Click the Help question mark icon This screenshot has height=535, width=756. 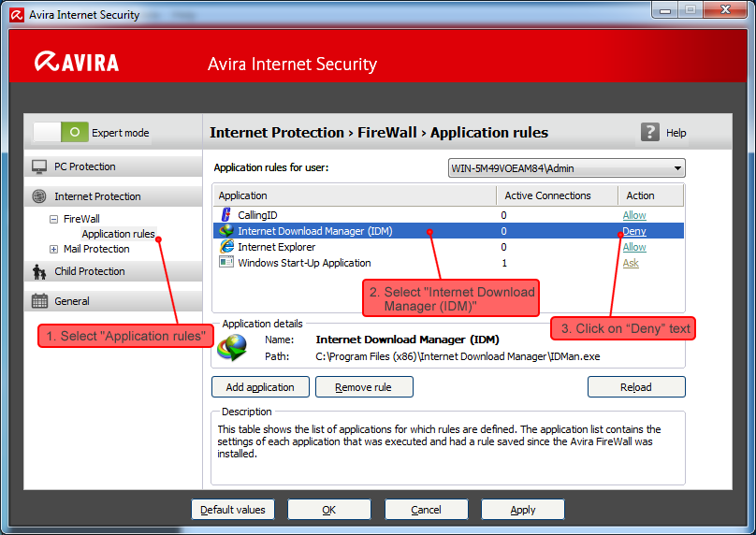[x=650, y=133]
